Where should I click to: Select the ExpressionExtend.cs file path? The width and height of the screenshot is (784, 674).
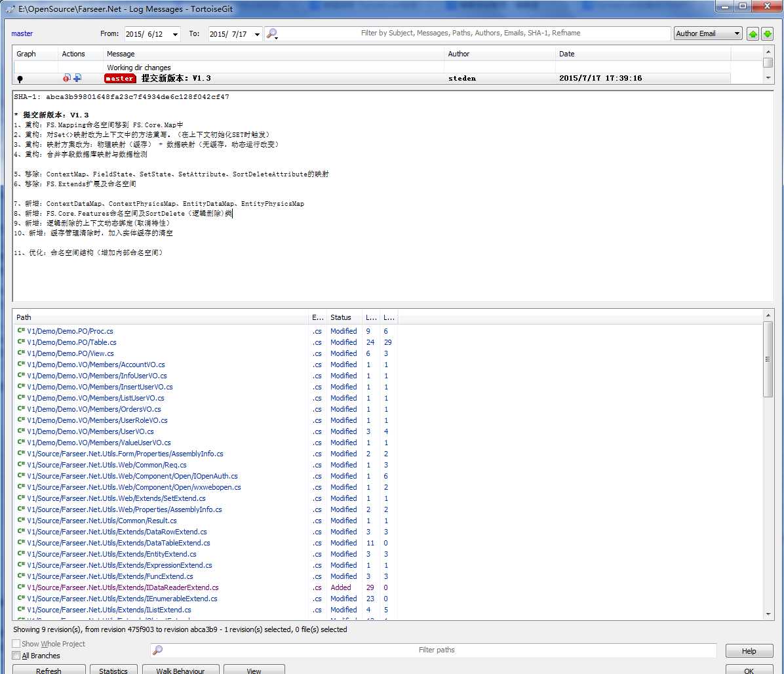(119, 565)
